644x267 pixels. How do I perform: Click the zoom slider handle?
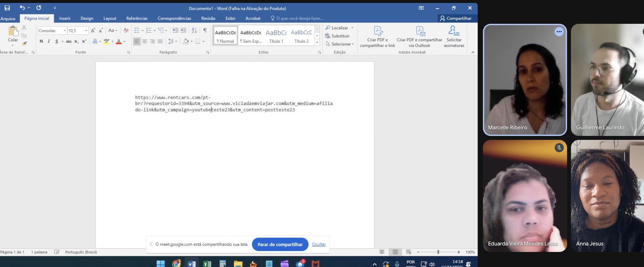[x=438, y=252]
